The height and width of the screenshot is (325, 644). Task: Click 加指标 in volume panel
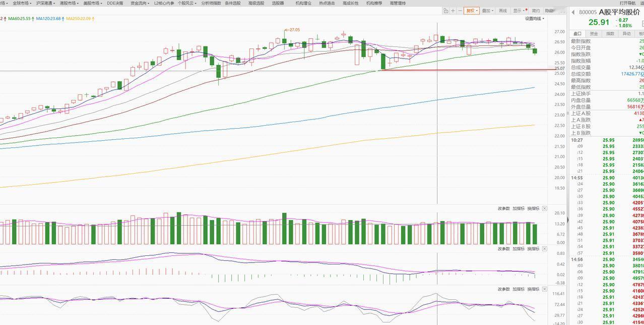pos(519,208)
